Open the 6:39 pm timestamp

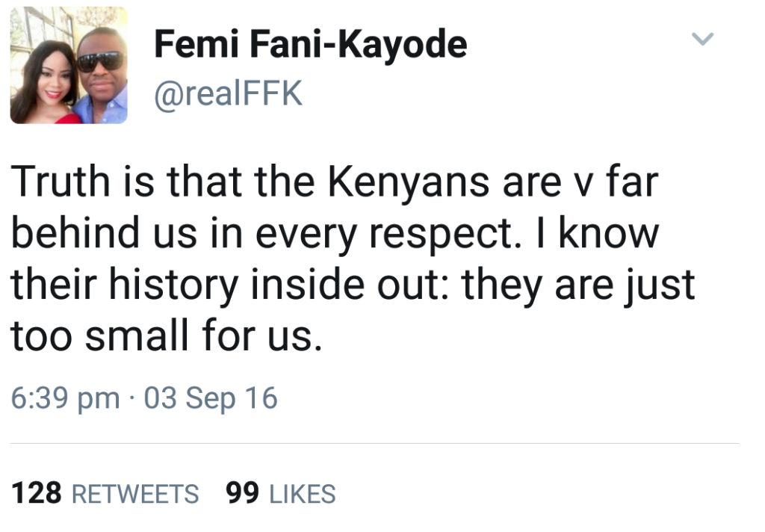pos(65,398)
